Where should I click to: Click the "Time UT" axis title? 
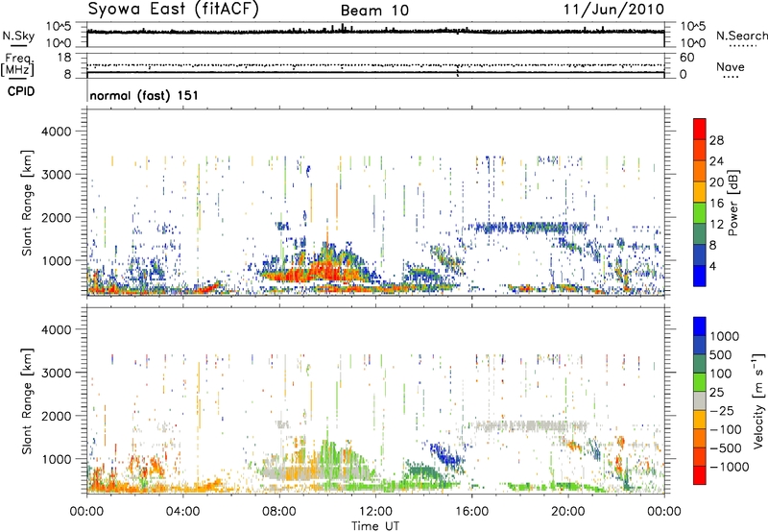click(375, 525)
